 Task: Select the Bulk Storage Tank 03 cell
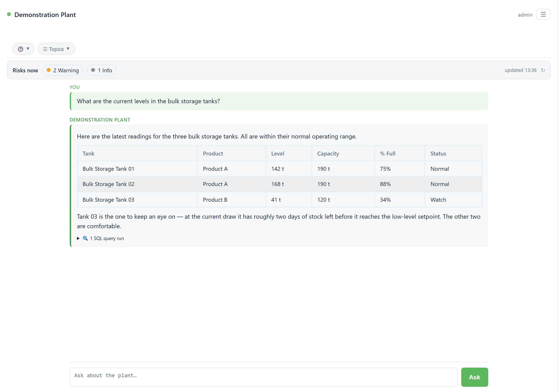pyautogui.click(x=137, y=200)
